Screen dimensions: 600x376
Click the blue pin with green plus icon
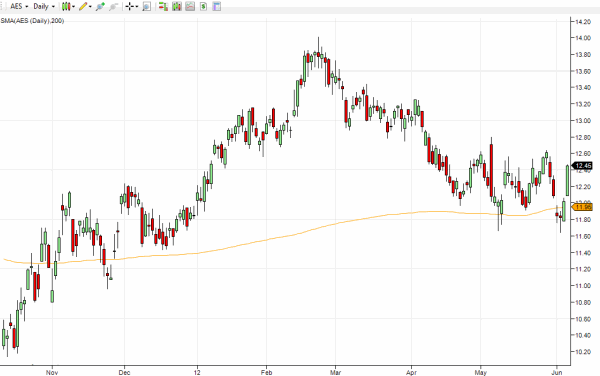pyautogui.click(x=100, y=7)
